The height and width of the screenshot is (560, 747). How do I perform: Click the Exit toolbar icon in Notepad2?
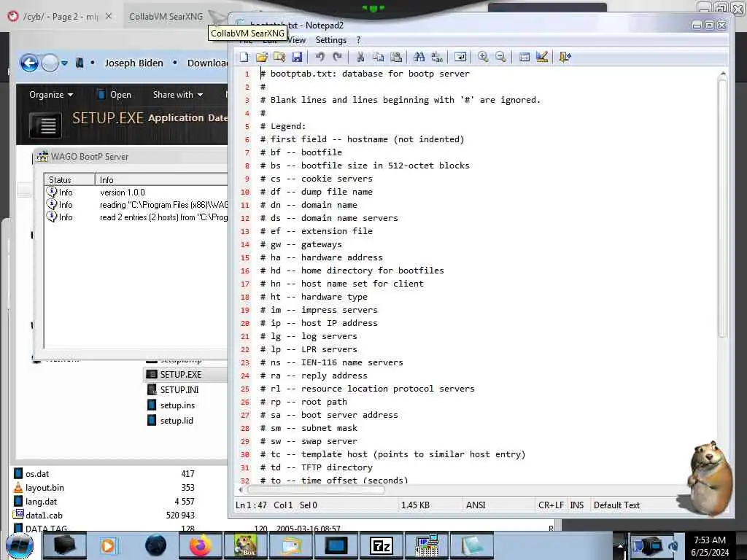click(565, 57)
